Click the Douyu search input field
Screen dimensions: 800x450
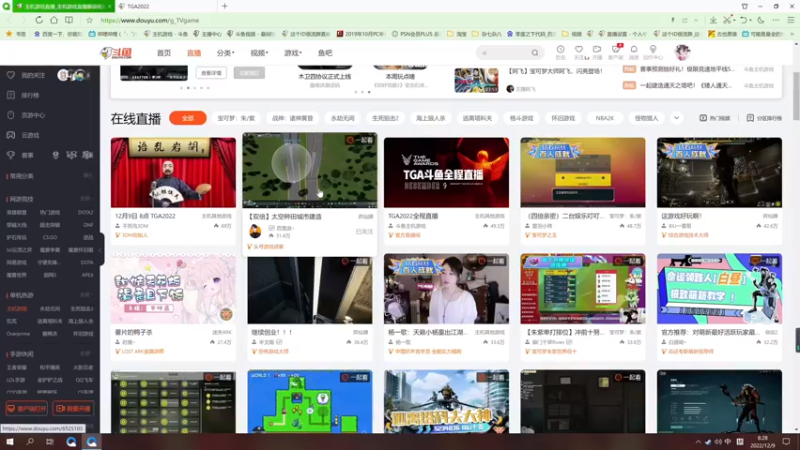click(x=504, y=53)
